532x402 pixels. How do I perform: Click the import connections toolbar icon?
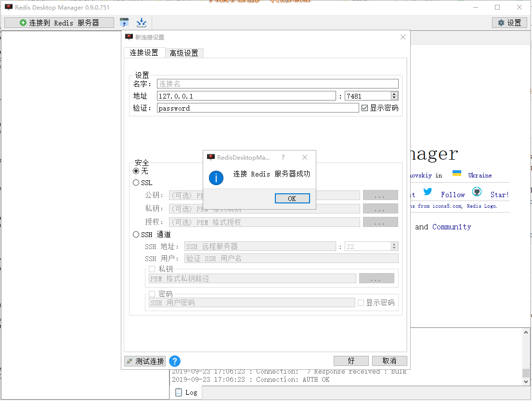124,23
